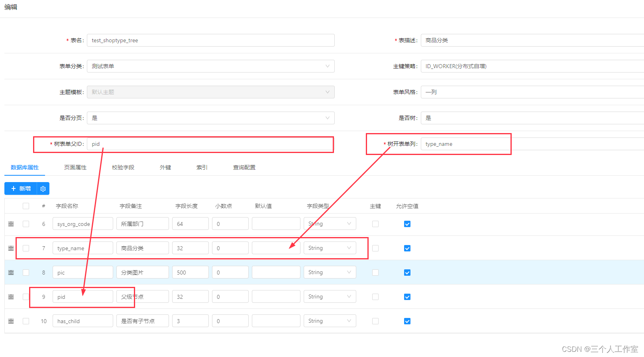Click field name input containing type_name

coord(83,248)
